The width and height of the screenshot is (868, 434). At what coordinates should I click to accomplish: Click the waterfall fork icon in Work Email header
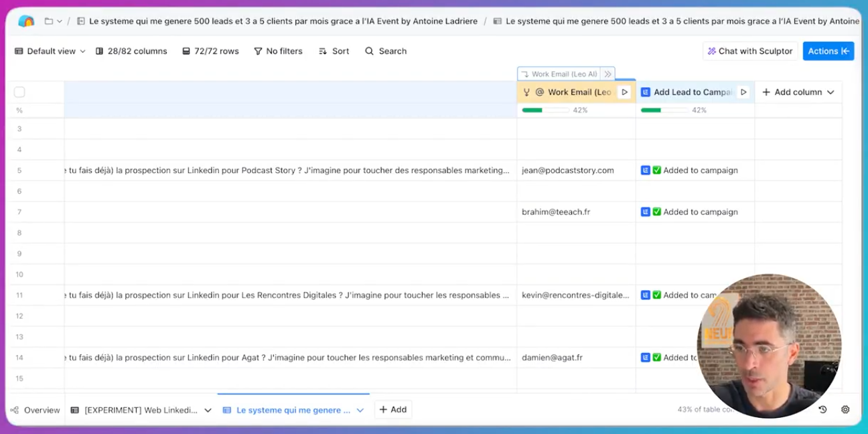coord(526,92)
